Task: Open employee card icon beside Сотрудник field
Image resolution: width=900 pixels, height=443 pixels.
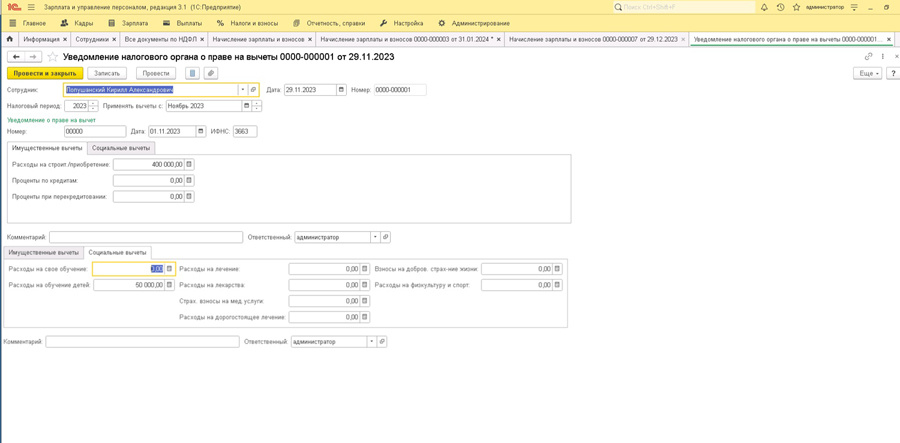Action: click(x=253, y=90)
